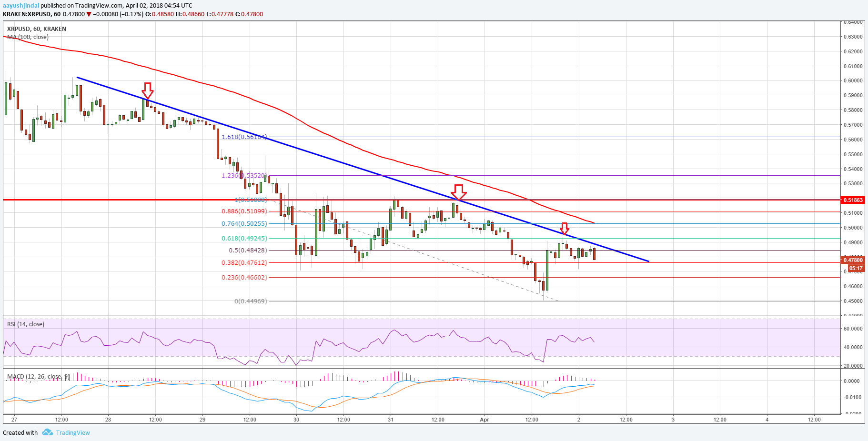Click the 'aayushjindal' author name
868x441 pixels.
click(21, 6)
